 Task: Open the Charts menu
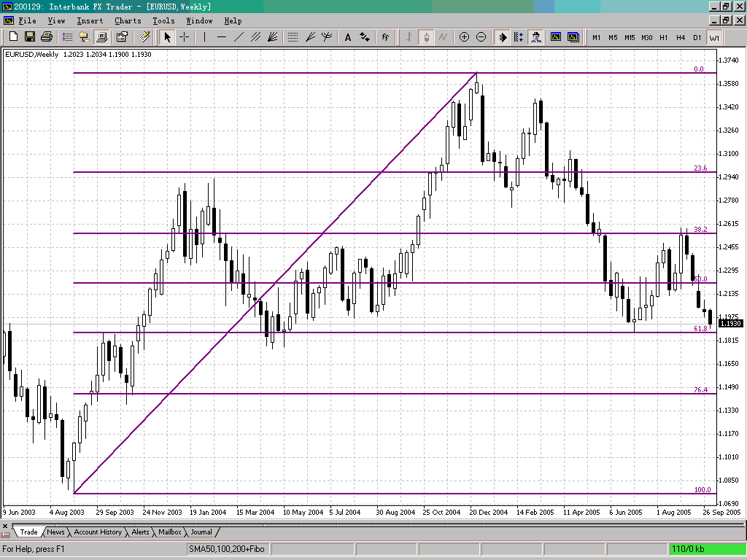pos(128,20)
